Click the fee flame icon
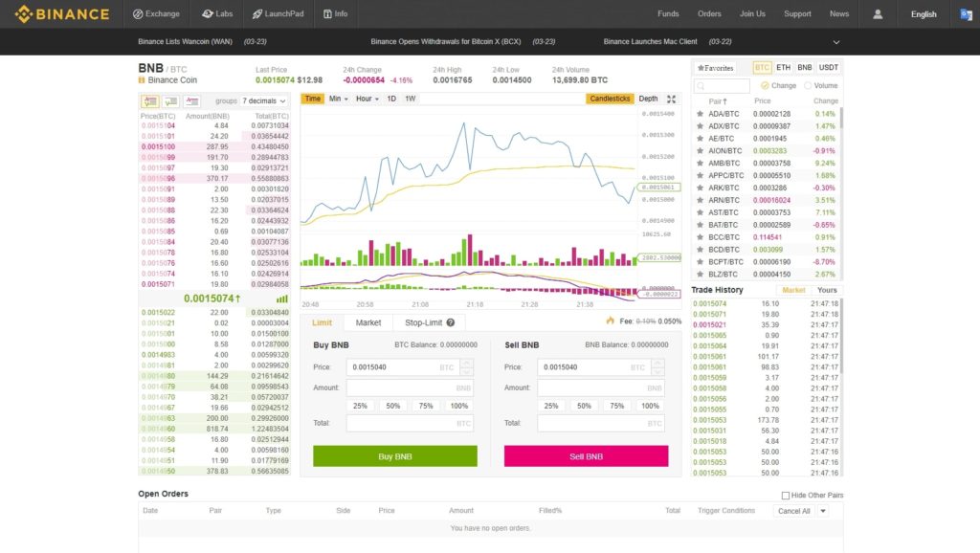This screenshot has width=980, height=553. [x=610, y=321]
